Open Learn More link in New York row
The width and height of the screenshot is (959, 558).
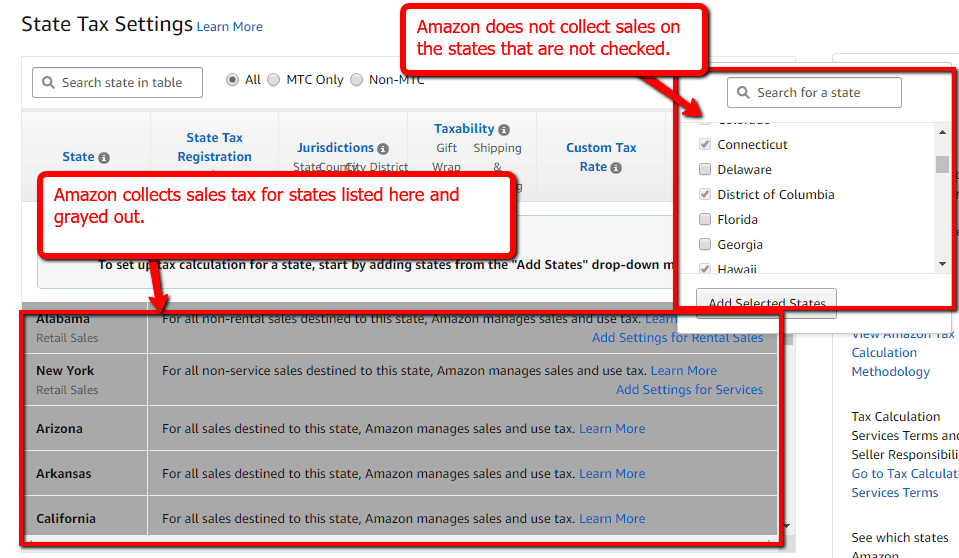684,371
